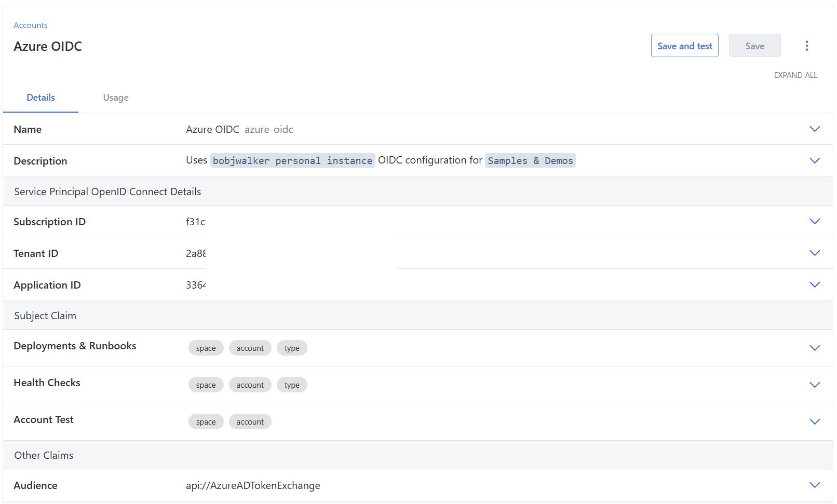Click the Save and test button
837x504 pixels.
click(x=684, y=46)
